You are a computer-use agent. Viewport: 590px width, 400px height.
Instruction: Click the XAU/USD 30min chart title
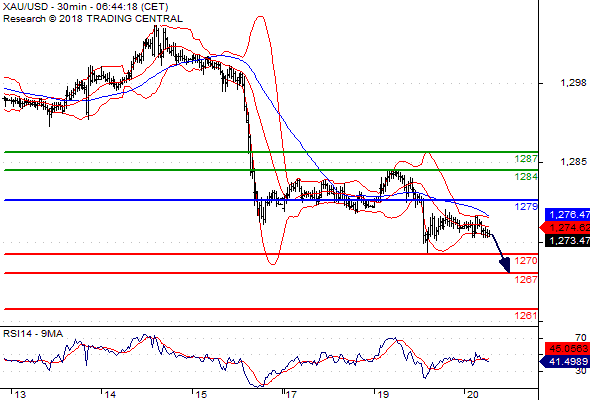85,7
